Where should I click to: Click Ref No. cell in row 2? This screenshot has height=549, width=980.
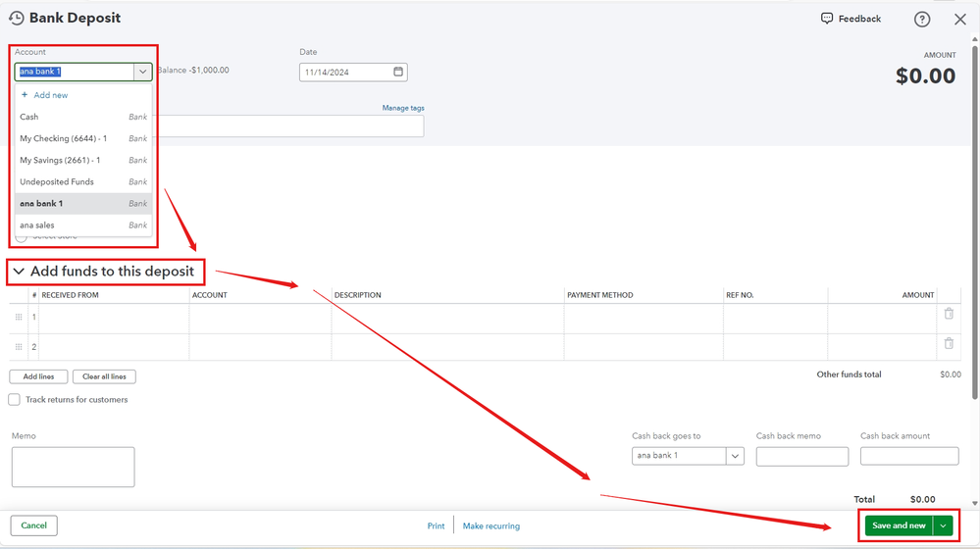coord(776,347)
